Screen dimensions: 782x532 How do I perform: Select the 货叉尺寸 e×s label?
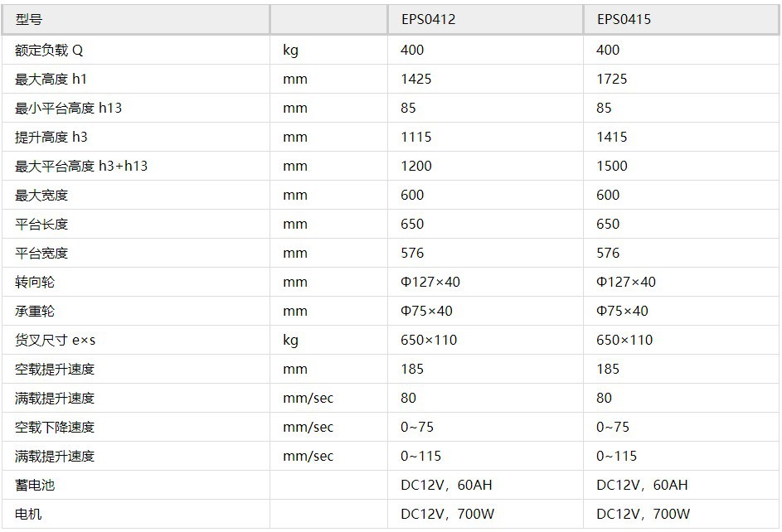pyautogui.click(x=55, y=341)
